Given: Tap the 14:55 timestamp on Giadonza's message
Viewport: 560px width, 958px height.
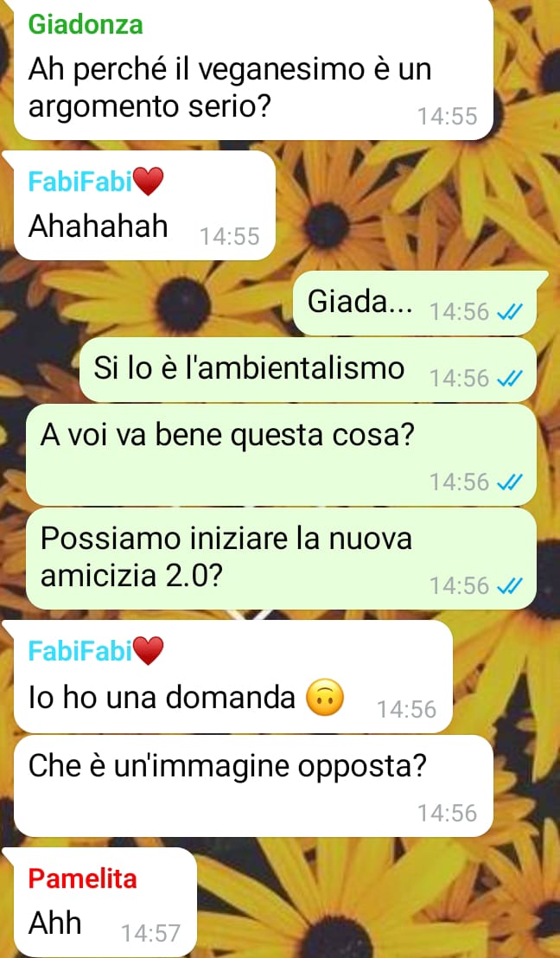Looking at the screenshot, I should pos(447,116).
